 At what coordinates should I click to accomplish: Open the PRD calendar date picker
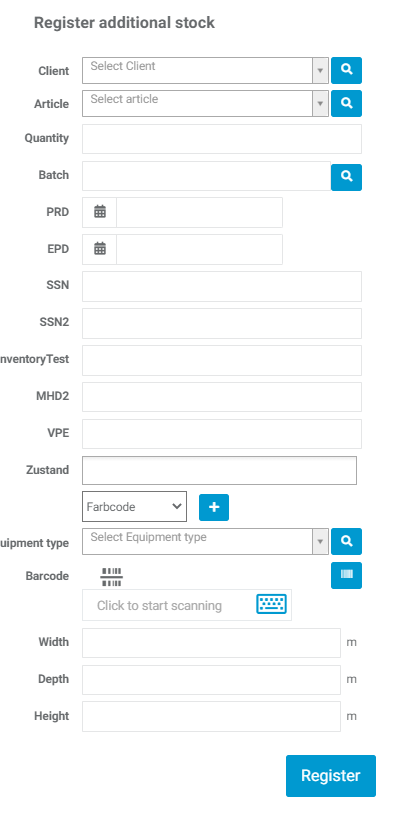click(x=100, y=212)
